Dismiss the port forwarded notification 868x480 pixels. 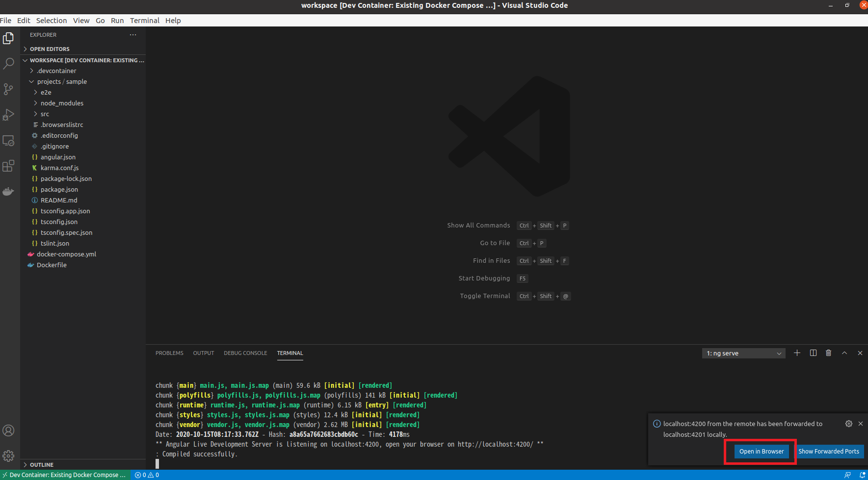[x=860, y=424]
